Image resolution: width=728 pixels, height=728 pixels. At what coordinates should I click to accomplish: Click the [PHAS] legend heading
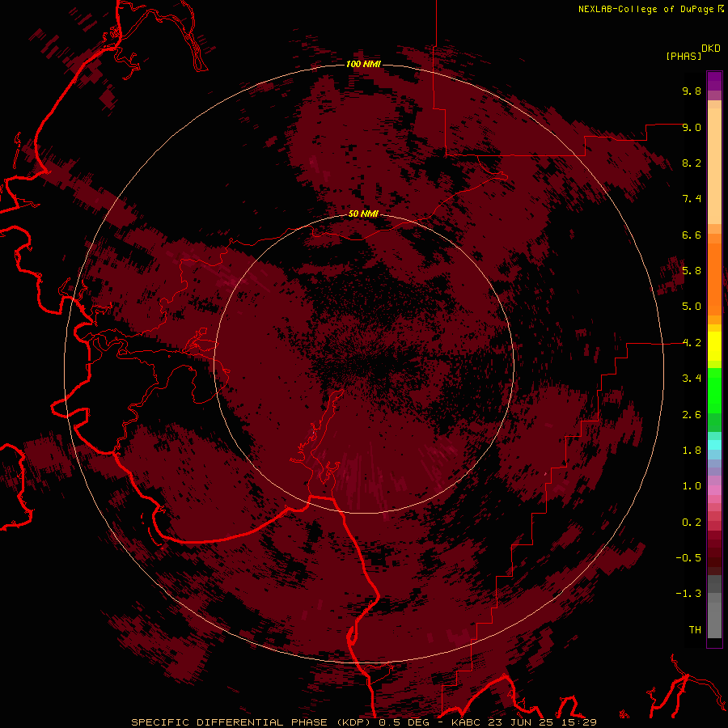click(684, 56)
